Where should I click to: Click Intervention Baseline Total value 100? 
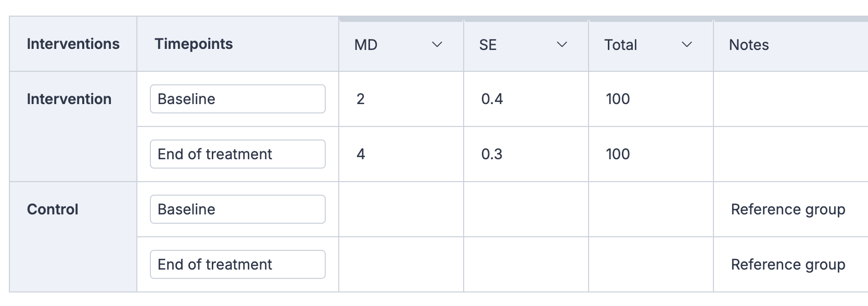618,99
